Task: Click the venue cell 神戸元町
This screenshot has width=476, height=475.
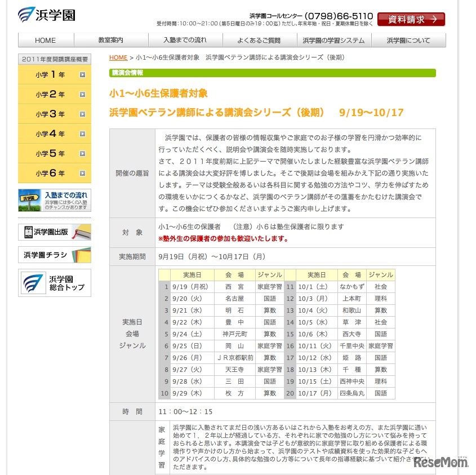Action: pos(235,334)
